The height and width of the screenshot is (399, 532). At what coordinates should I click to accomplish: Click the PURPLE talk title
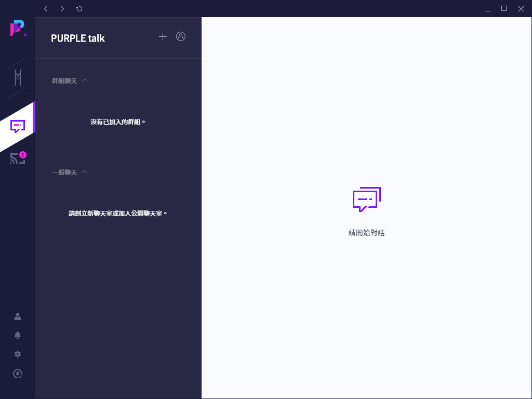77,38
